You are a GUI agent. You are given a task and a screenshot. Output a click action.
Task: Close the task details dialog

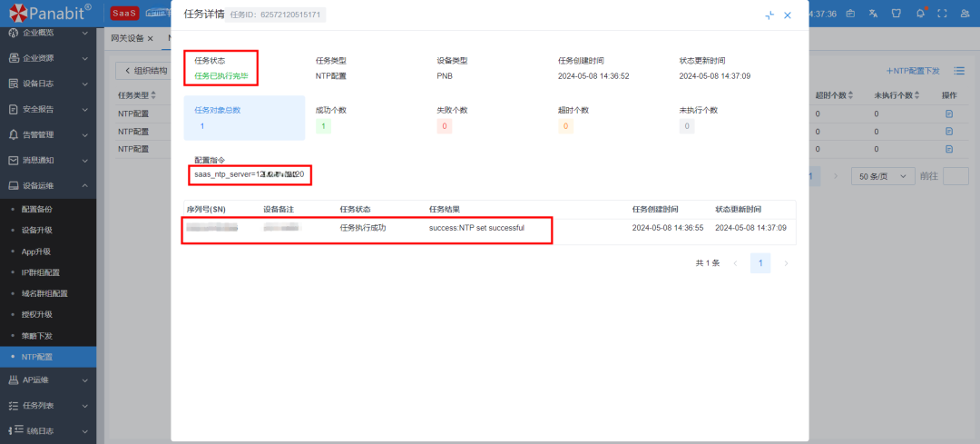tap(788, 15)
